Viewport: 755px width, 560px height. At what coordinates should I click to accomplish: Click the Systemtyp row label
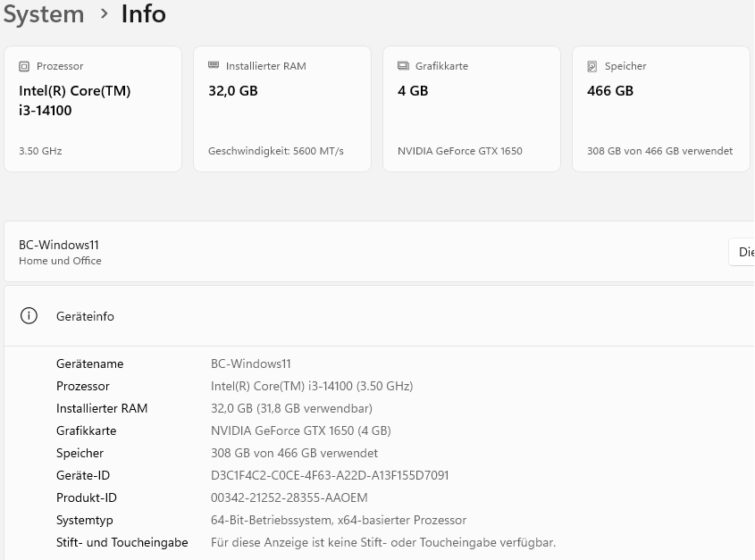pos(85,520)
